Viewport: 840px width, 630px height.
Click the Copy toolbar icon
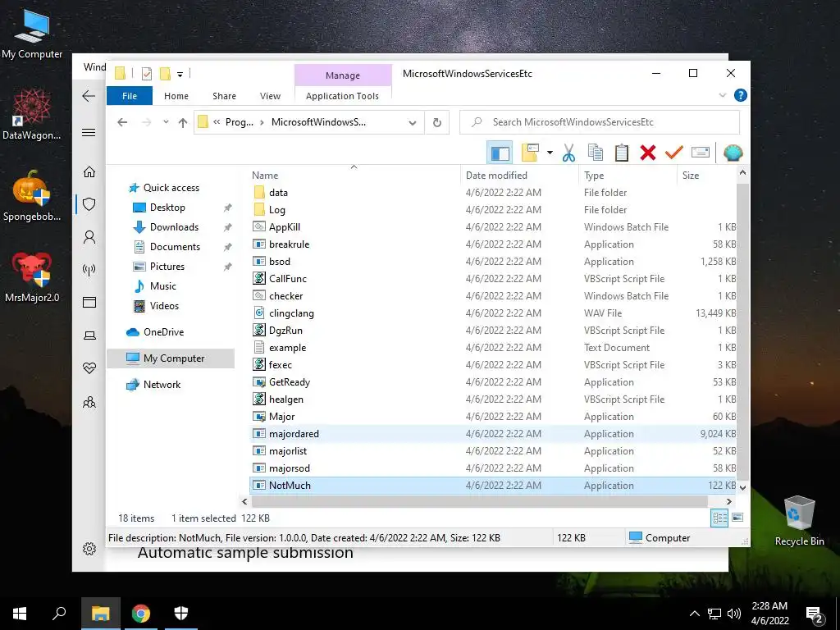pos(596,153)
